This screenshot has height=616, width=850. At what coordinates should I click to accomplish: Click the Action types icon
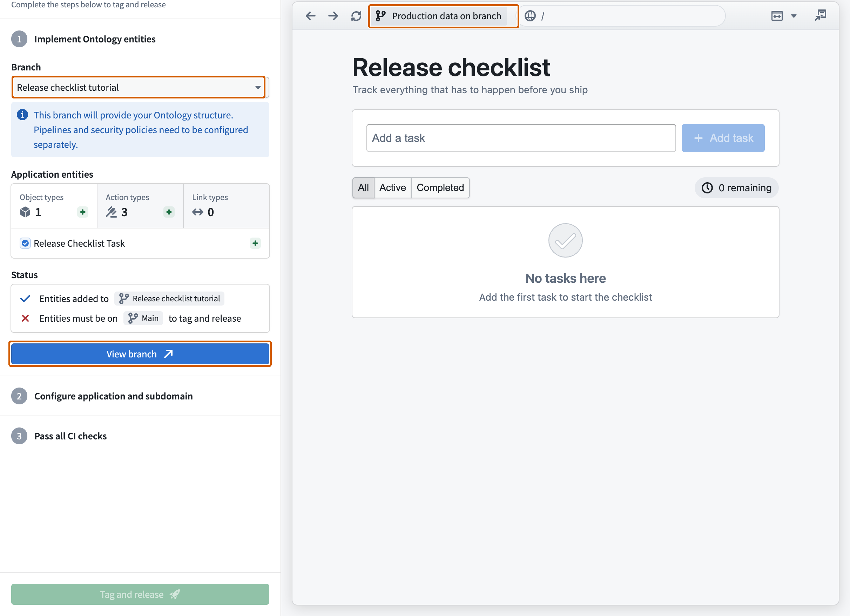(111, 212)
